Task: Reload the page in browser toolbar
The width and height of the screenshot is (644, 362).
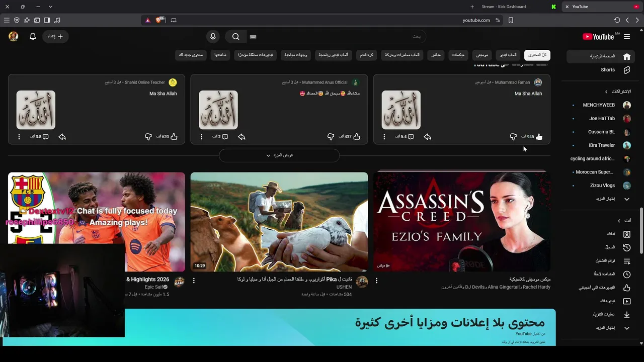Action: click(x=617, y=20)
